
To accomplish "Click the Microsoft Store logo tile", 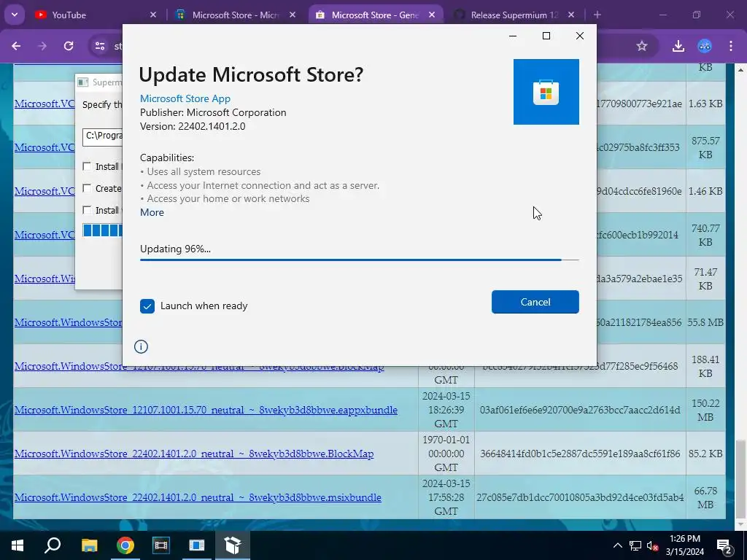I will 546,92.
